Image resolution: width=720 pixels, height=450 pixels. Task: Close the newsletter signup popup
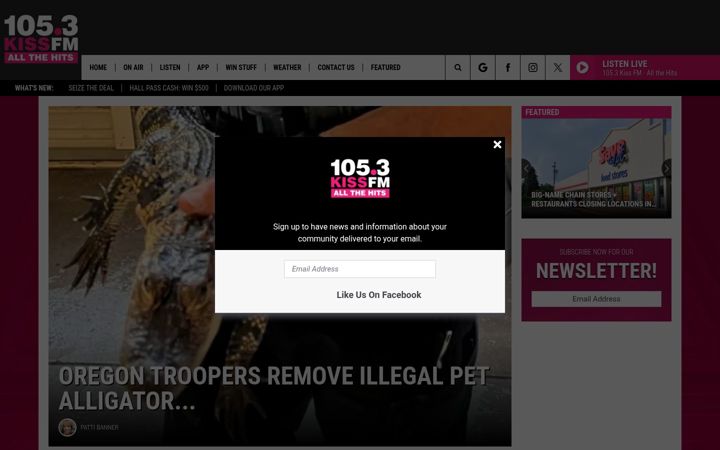click(x=497, y=145)
